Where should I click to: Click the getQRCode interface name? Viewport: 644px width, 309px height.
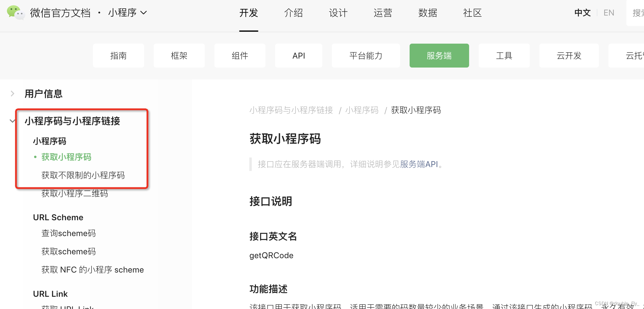(271, 256)
